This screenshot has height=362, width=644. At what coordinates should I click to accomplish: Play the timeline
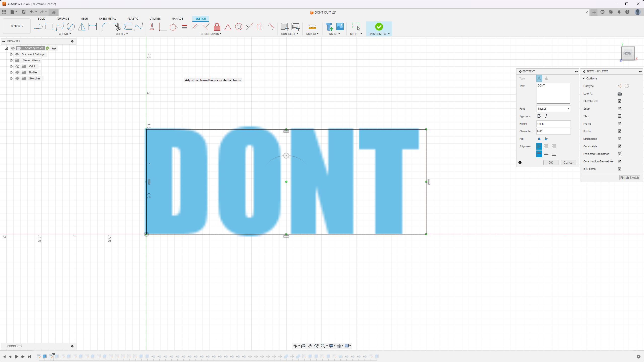coord(17,356)
